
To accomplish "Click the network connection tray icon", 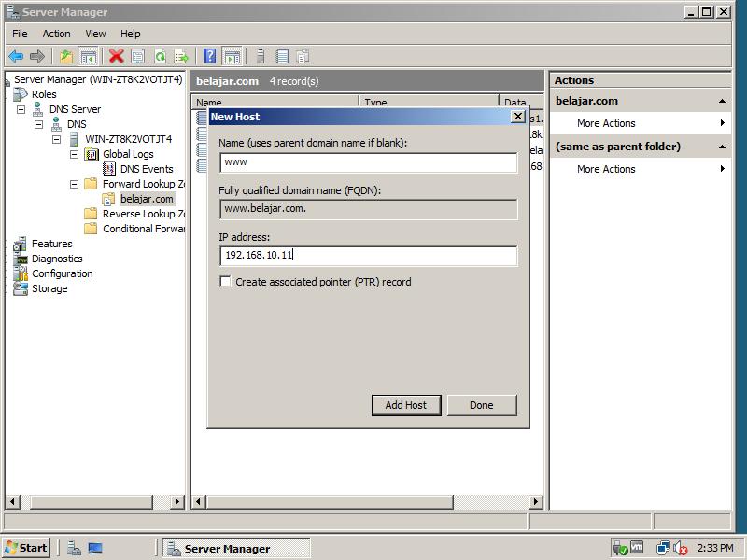I will (663, 549).
